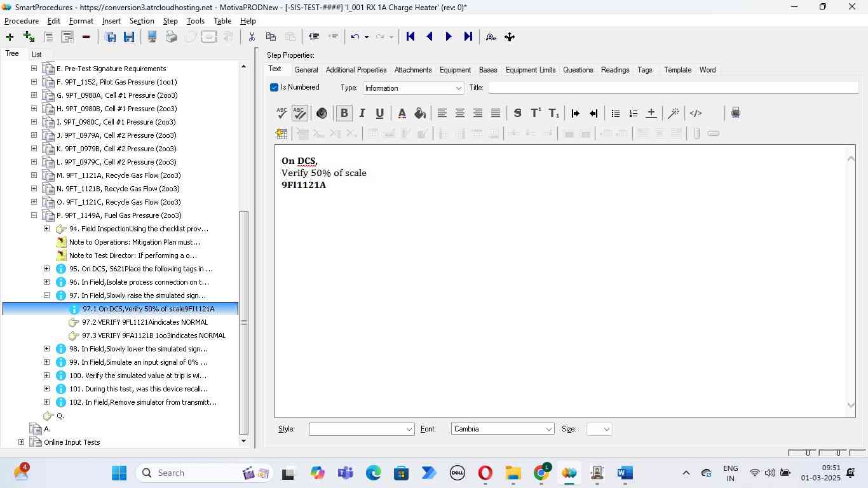Select step 97.2 VERIFY 9FL1121A in tree
Viewport: 868px width, 488px height.
(145, 322)
